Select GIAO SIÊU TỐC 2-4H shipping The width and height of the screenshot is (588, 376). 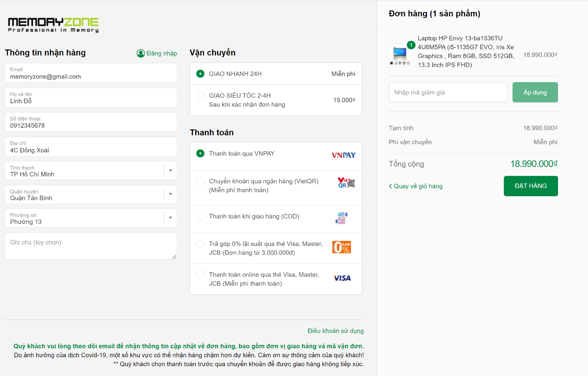(200, 95)
